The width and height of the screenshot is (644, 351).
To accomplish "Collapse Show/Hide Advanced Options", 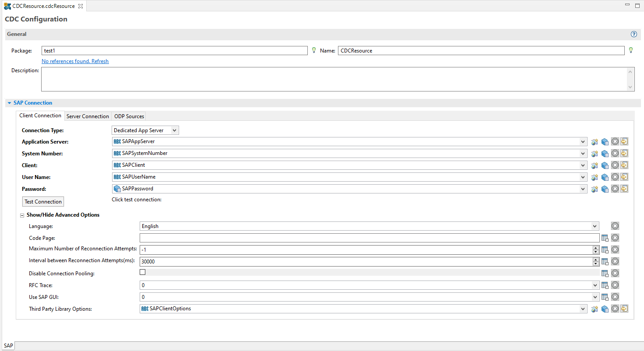I will click(22, 215).
